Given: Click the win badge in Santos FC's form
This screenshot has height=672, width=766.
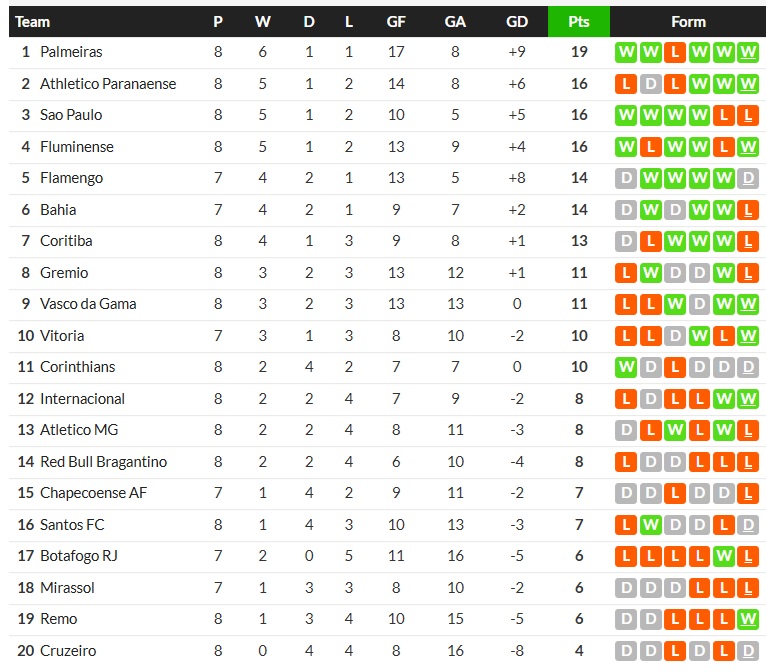Looking at the screenshot, I should [651, 525].
